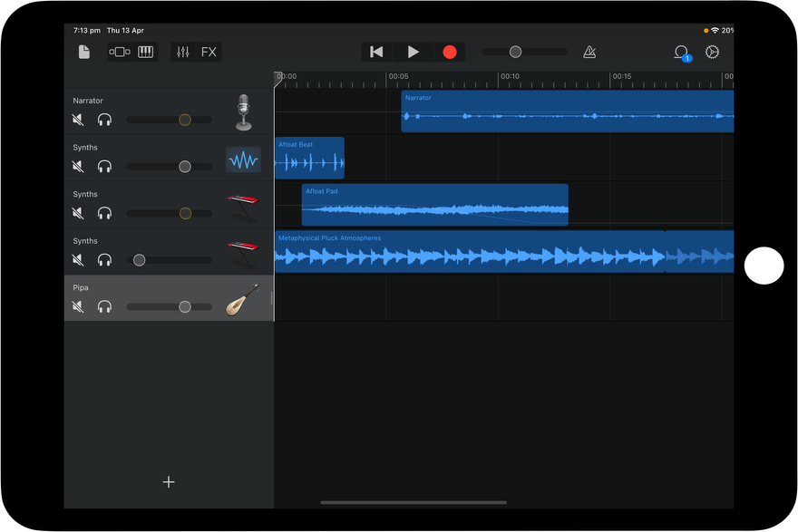Add a new track with plus button
Screen dimensions: 798x532
(x=169, y=482)
